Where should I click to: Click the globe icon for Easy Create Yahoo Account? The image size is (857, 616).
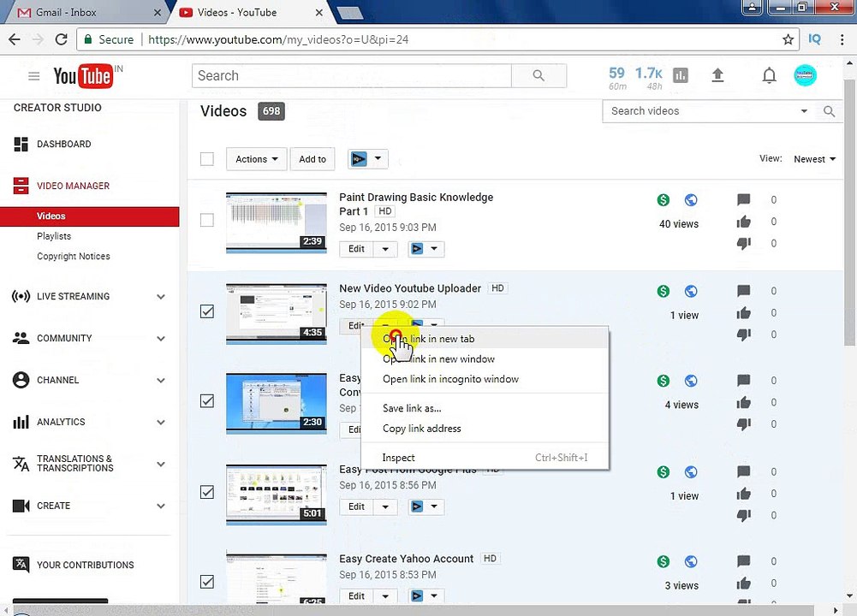[x=691, y=561]
